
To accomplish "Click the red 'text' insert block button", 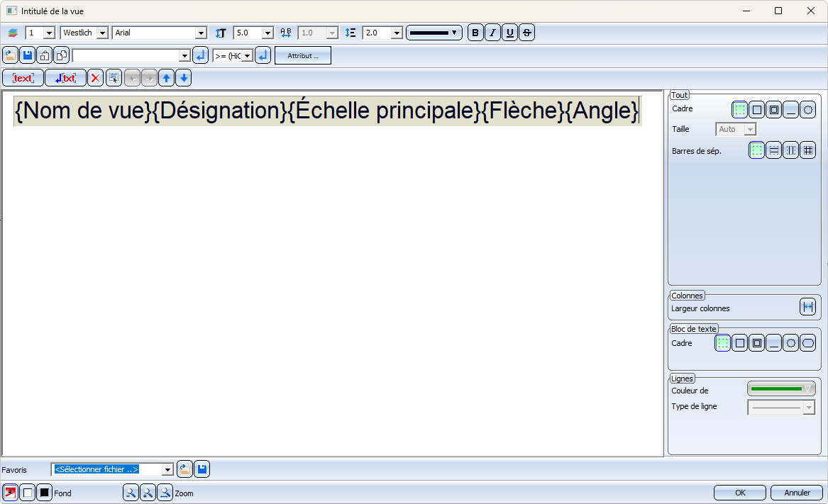I will [x=23, y=78].
